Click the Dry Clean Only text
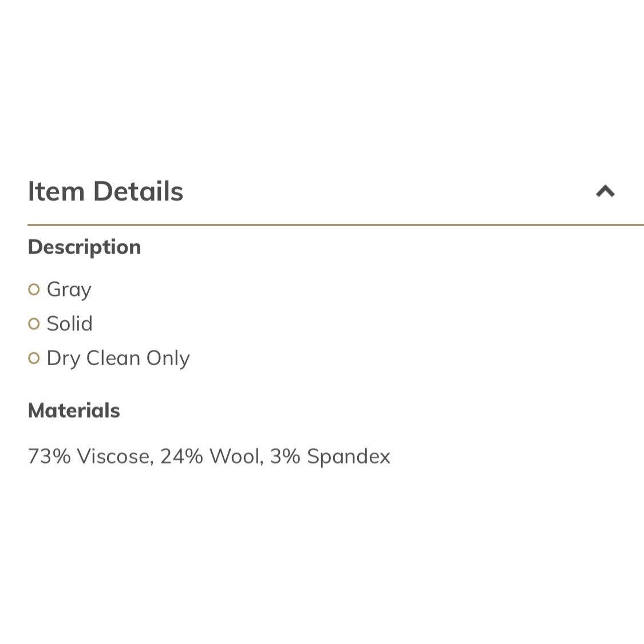This screenshot has height=644, width=644. click(x=118, y=358)
